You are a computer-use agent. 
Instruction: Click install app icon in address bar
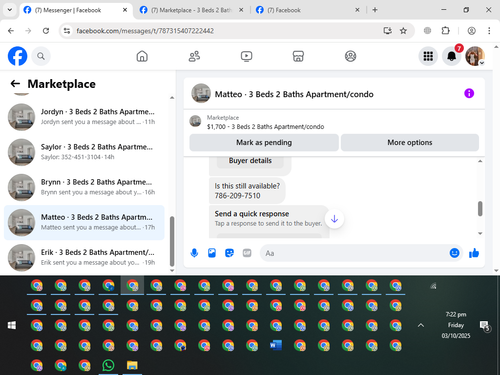click(x=387, y=31)
